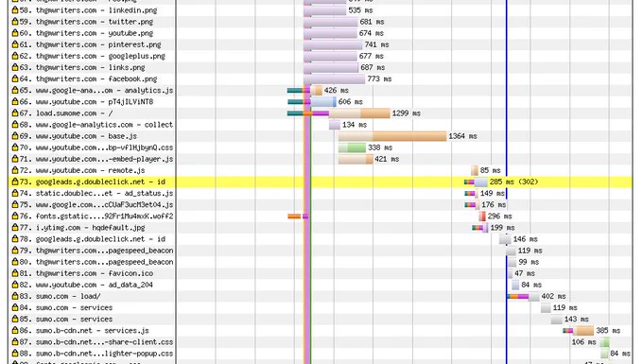Select row 79 thgwriters.com pagespeed_beacon label

(x=96, y=251)
